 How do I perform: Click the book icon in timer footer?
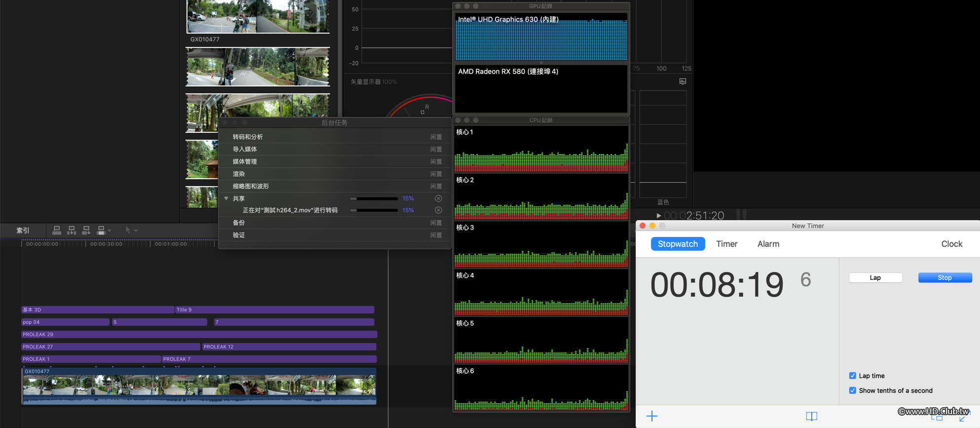click(x=811, y=416)
